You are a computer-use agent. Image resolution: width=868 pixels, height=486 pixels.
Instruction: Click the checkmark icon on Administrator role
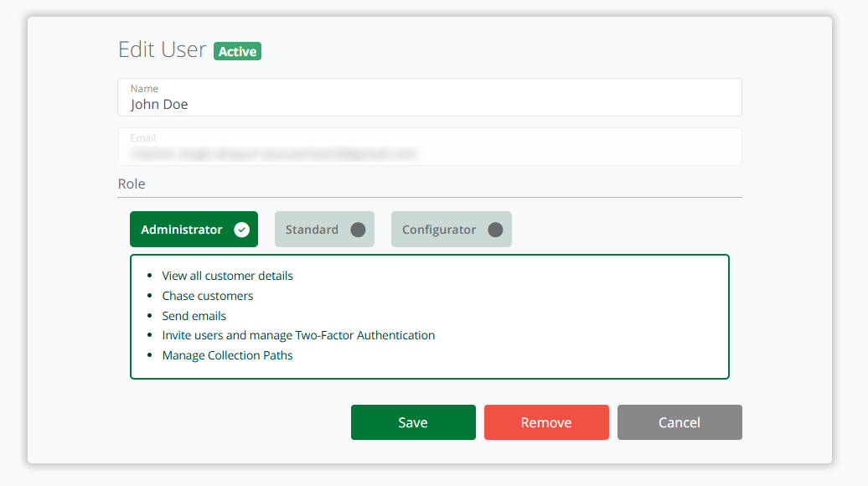(241, 230)
